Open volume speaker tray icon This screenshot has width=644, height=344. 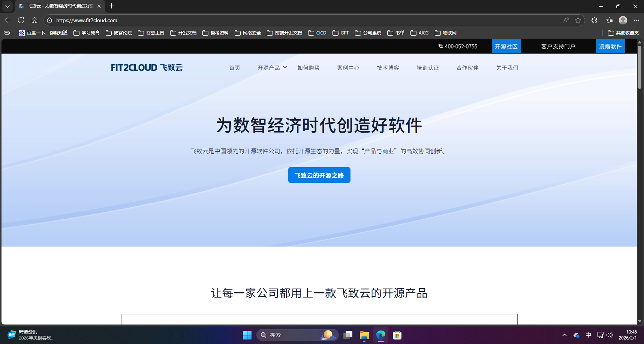610,335
